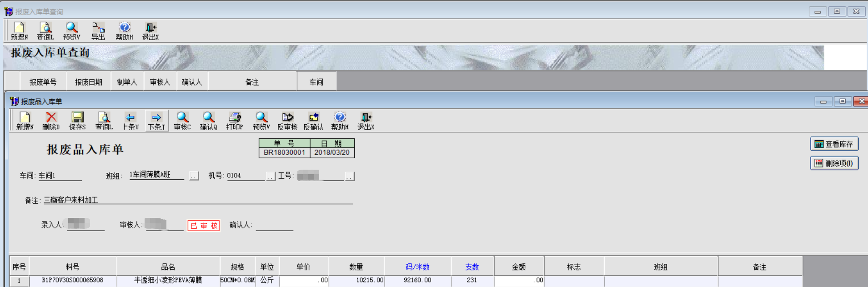Click 删除D delete icon in scrap entry toolbar
Screen dimensions: 868x287
51,121
